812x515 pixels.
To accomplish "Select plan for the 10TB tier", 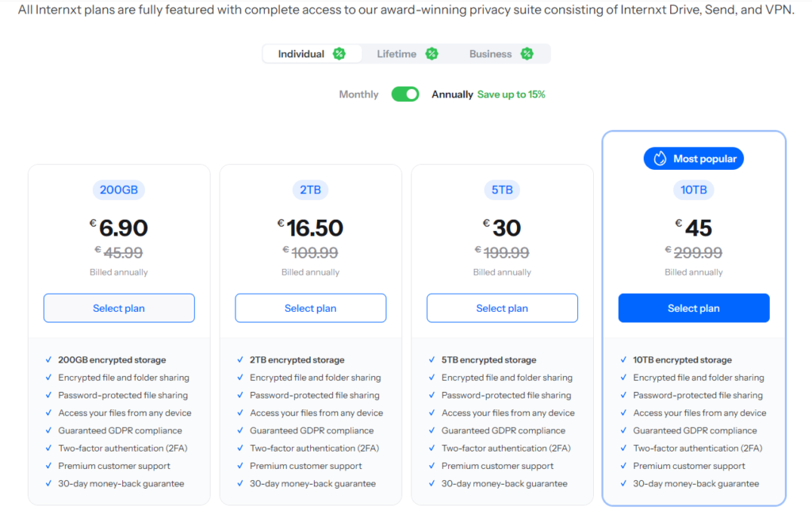I will [x=694, y=308].
